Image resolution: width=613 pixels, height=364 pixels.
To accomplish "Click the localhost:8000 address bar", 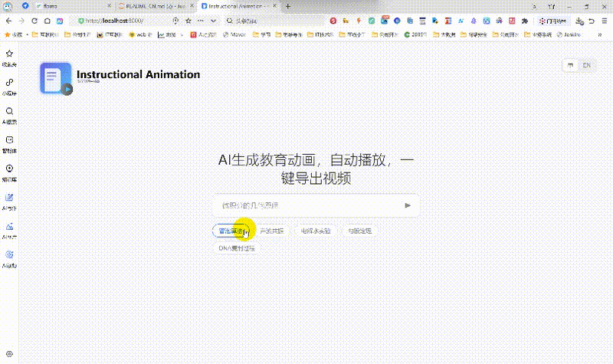I will click(x=123, y=21).
